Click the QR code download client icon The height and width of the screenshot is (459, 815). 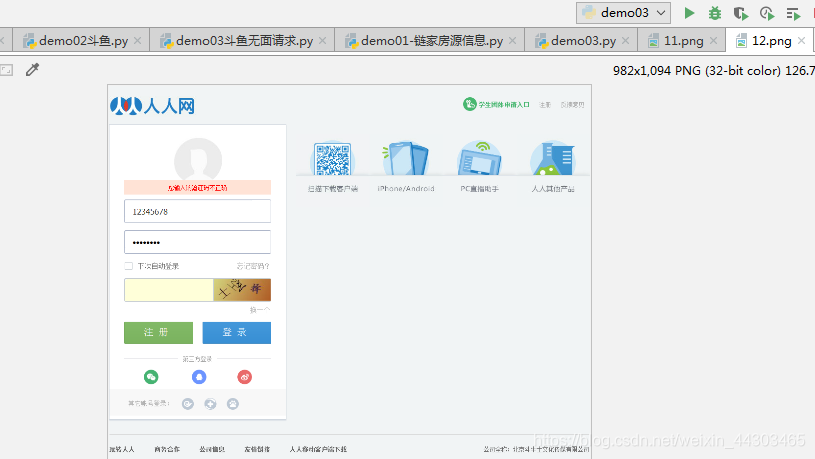click(333, 159)
